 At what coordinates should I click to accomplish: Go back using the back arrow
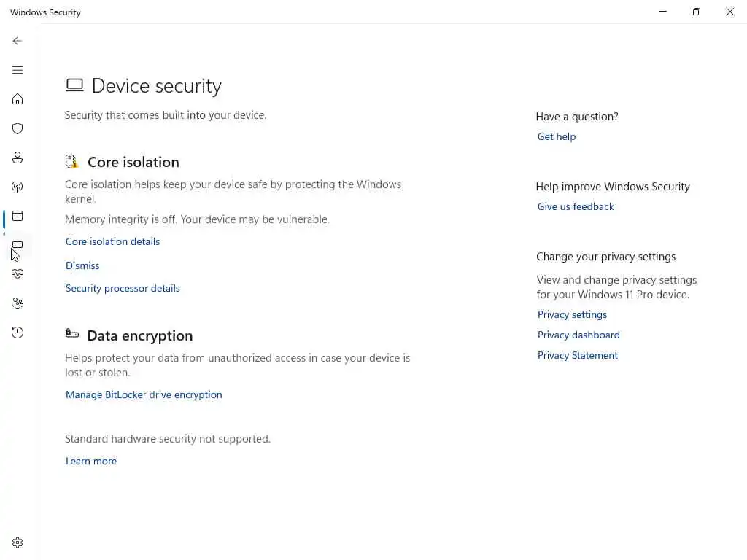click(x=18, y=41)
